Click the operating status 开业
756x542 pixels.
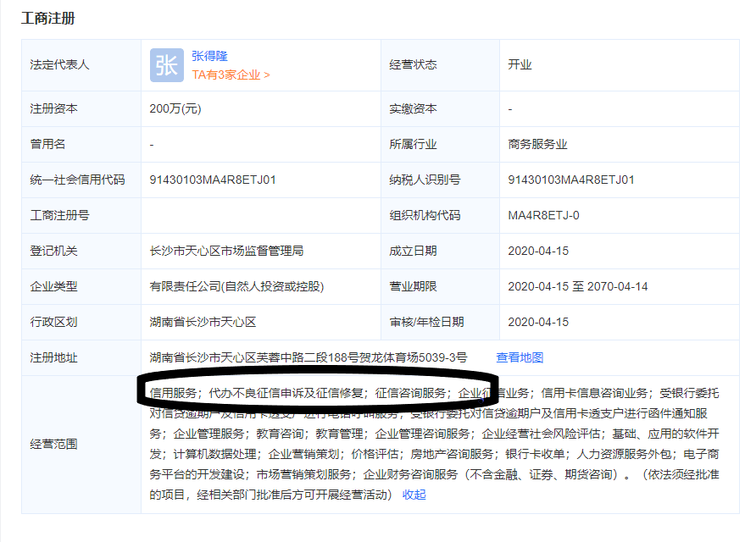520,64
